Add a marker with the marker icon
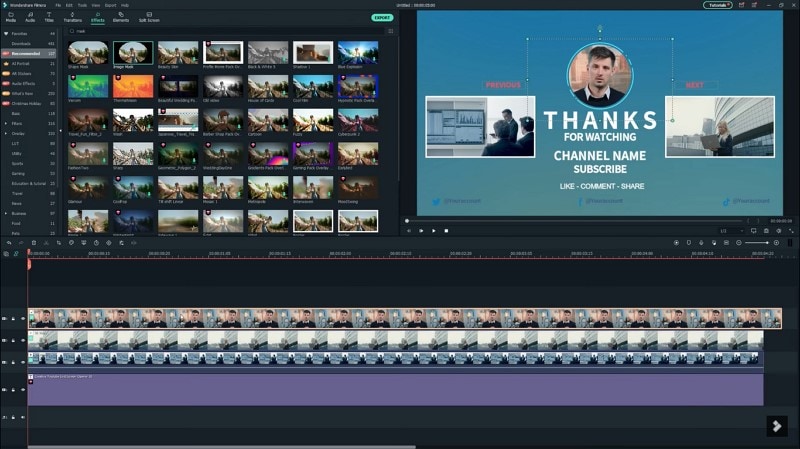800x449 pixels. [689, 243]
